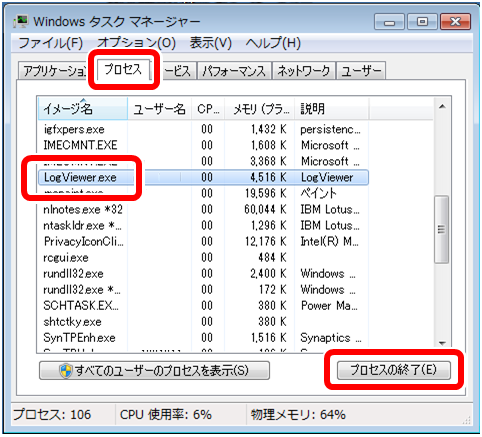
Task: Select the プロセス tab
Action: (123, 69)
